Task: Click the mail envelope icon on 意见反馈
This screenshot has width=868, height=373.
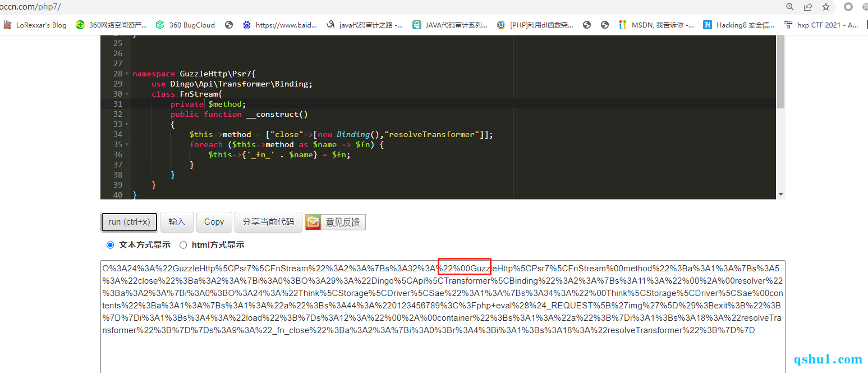Action: click(314, 222)
